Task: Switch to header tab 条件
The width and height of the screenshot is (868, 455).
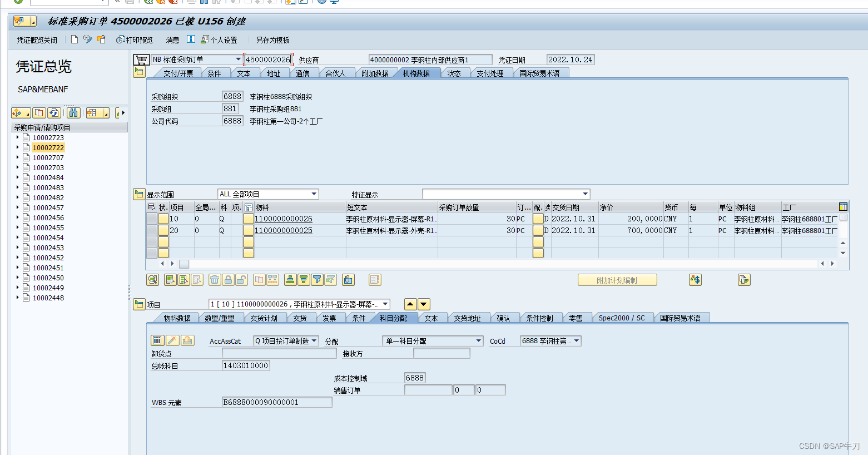Action: [214, 73]
